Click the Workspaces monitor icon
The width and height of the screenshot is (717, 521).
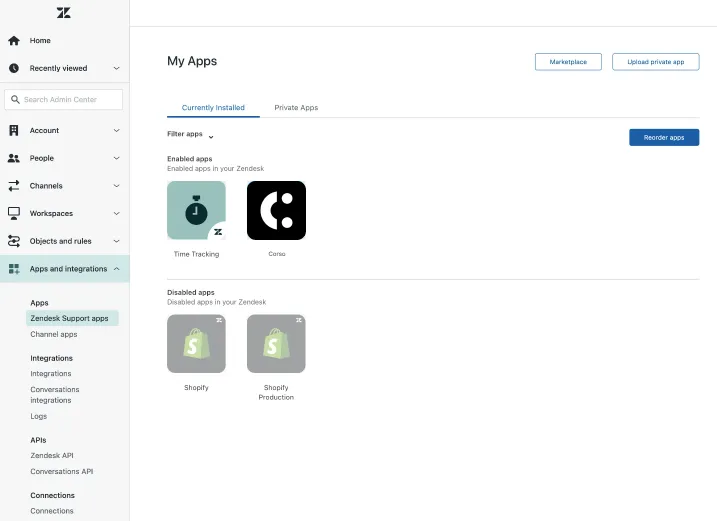coord(14,214)
